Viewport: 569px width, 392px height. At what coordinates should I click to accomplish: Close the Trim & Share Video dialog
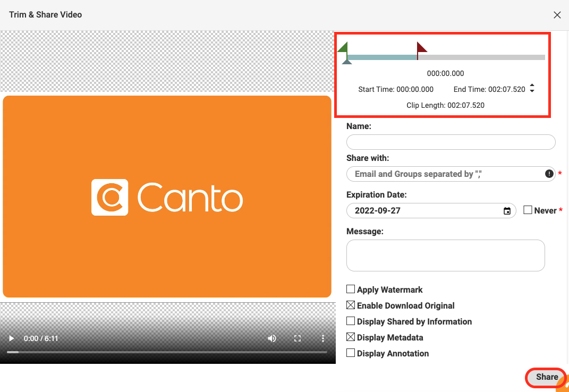[557, 15]
